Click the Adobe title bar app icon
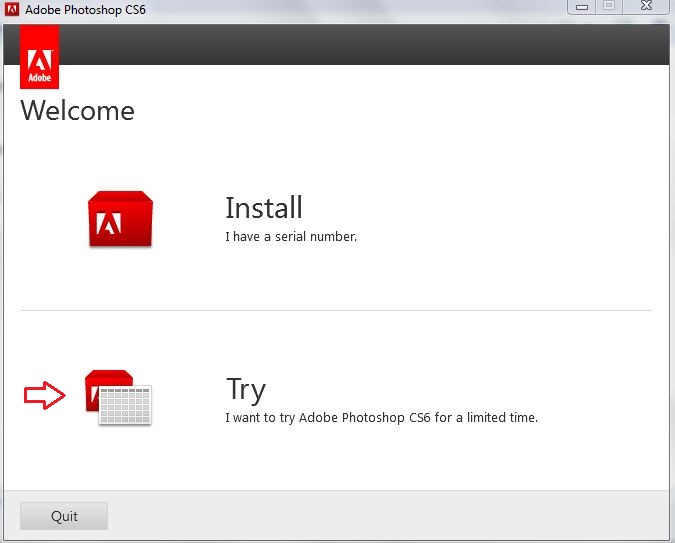The height and width of the screenshot is (543, 675). click(x=12, y=9)
